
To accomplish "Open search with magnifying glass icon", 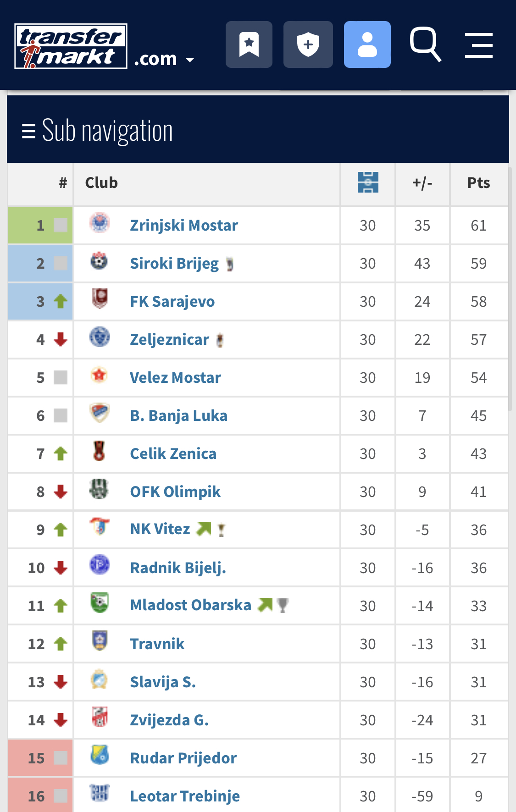I will pyautogui.click(x=425, y=44).
